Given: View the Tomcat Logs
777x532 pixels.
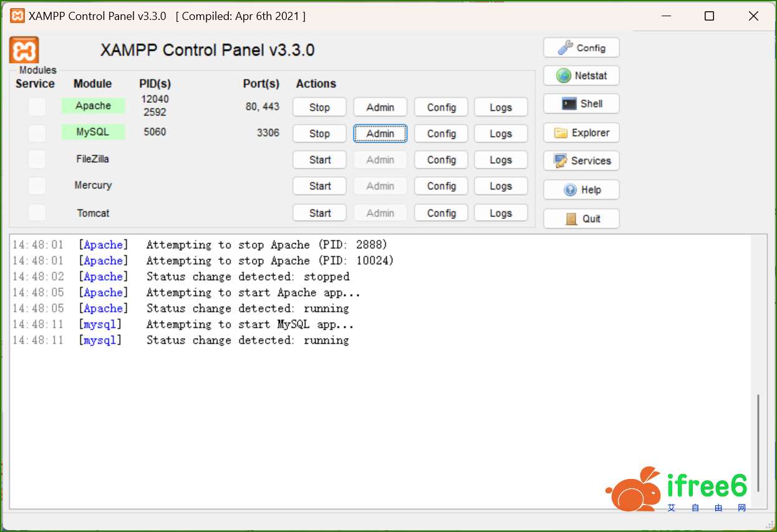Looking at the screenshot, I should coord(501,213).
